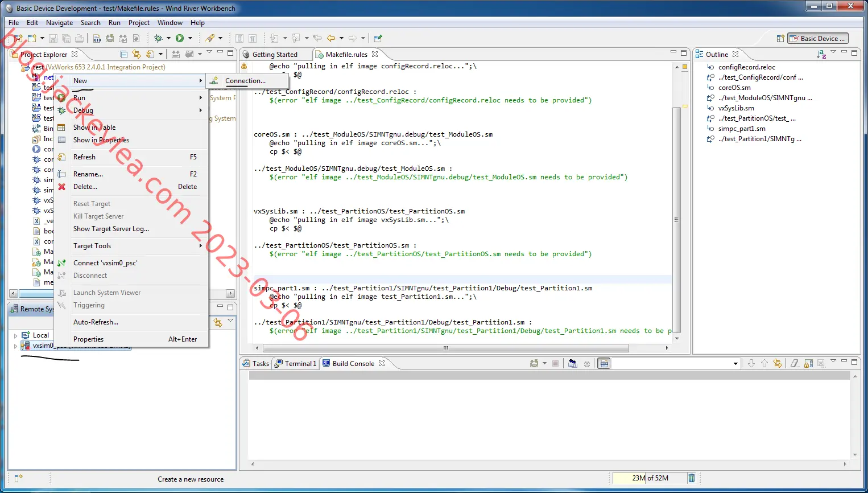Click the Outline alphabetical sort icon

(x=821, y=54)
